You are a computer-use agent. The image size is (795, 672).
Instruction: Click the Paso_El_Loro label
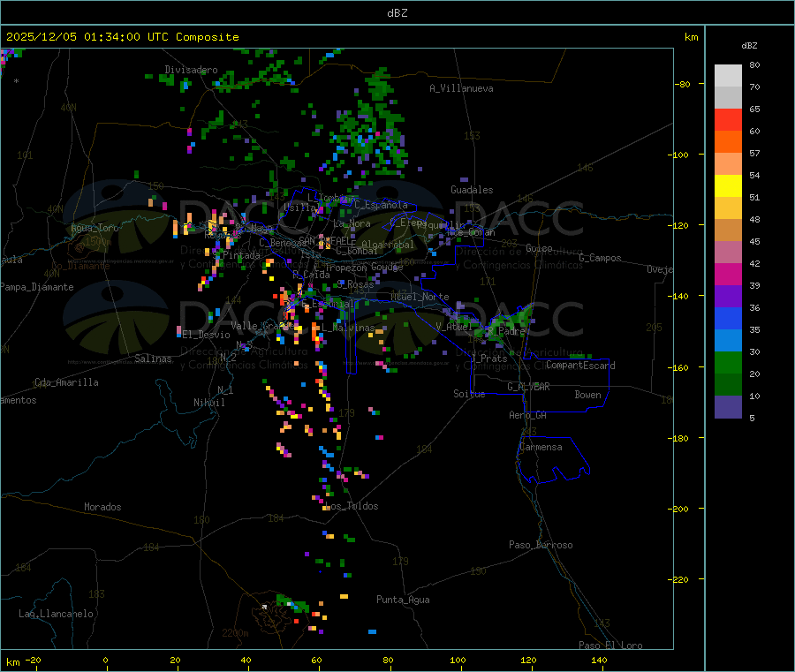click(x=610, y=646)
